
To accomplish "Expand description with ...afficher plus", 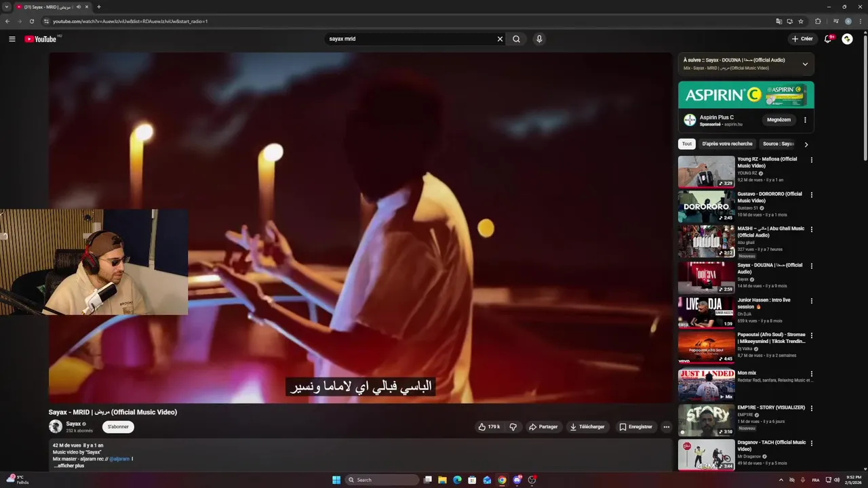I will pyautogui.click(x=69, y=466).
